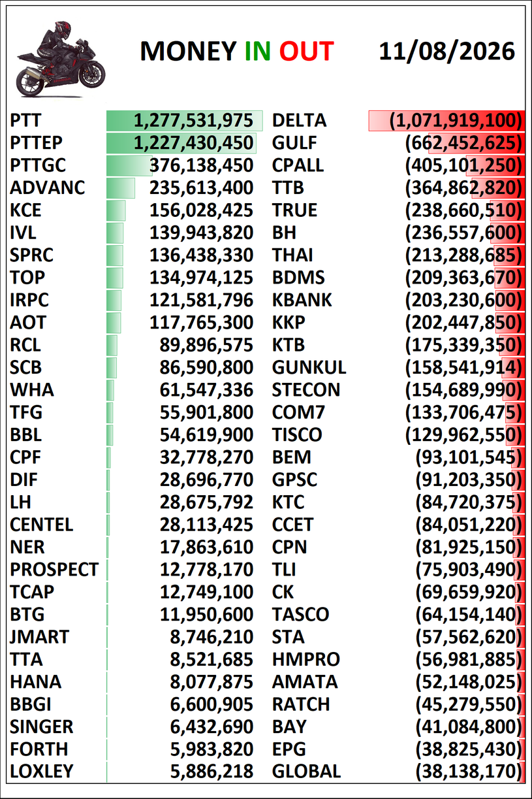Viewport: 532px width, 799px height.
Task: Select the PTTGC inflow value 376,138,450
Action: 202,166
